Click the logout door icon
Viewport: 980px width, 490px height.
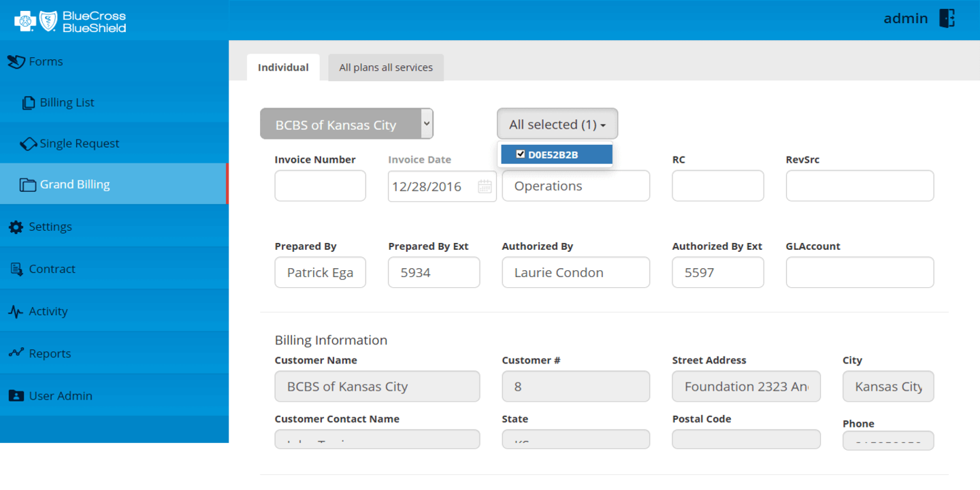pos(947,18)
